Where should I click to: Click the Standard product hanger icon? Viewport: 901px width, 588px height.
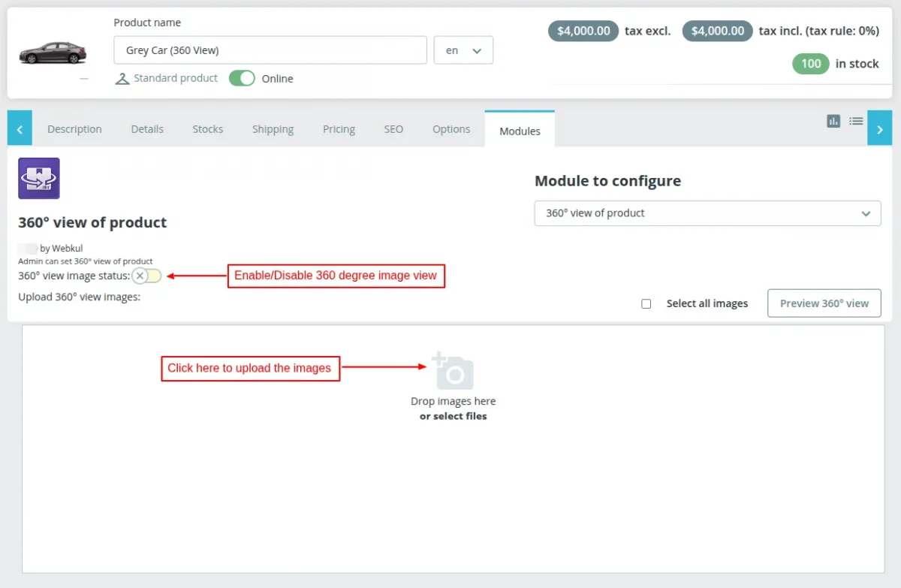click(x=122, y=78)
